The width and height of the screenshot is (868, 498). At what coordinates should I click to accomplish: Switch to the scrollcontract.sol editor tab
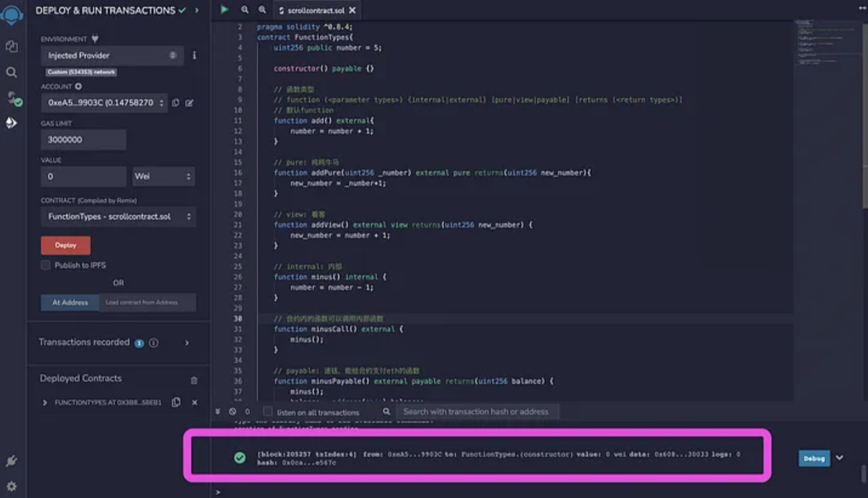pos(316,10)
